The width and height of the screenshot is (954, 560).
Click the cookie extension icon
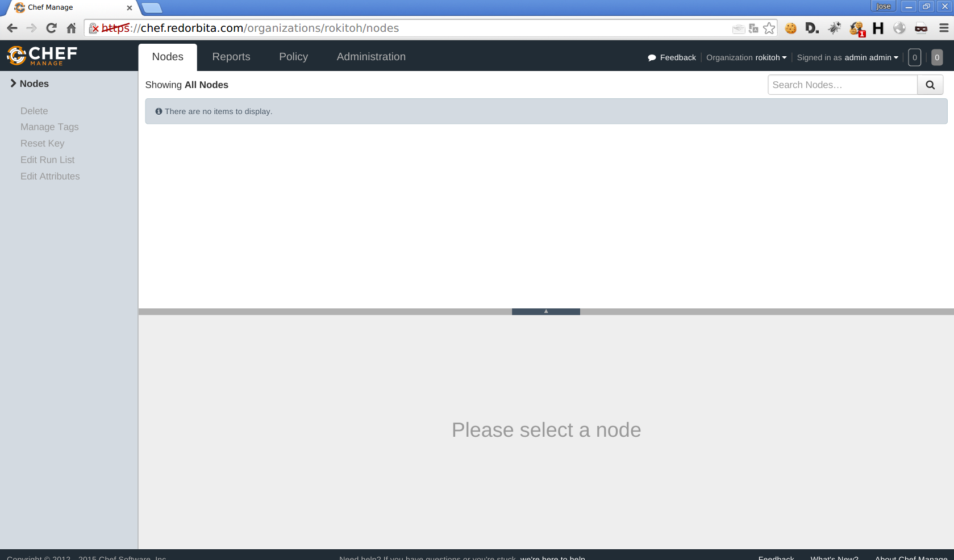(x=790, y=28)
